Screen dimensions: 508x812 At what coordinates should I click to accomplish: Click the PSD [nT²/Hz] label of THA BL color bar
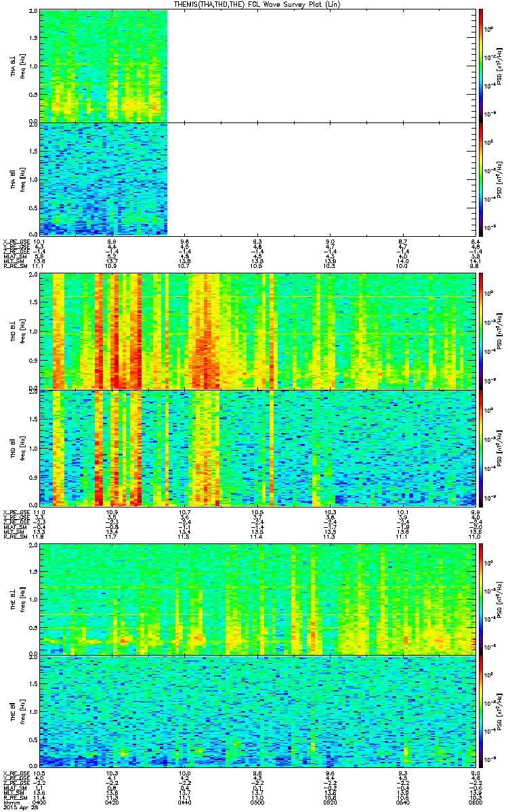pyautogui.click(x=500, y=66)
